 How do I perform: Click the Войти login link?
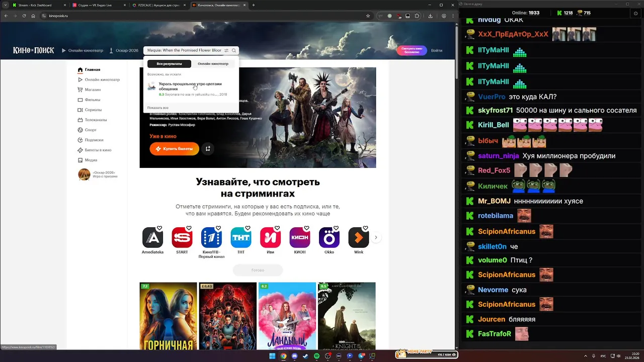coord(437,50)
